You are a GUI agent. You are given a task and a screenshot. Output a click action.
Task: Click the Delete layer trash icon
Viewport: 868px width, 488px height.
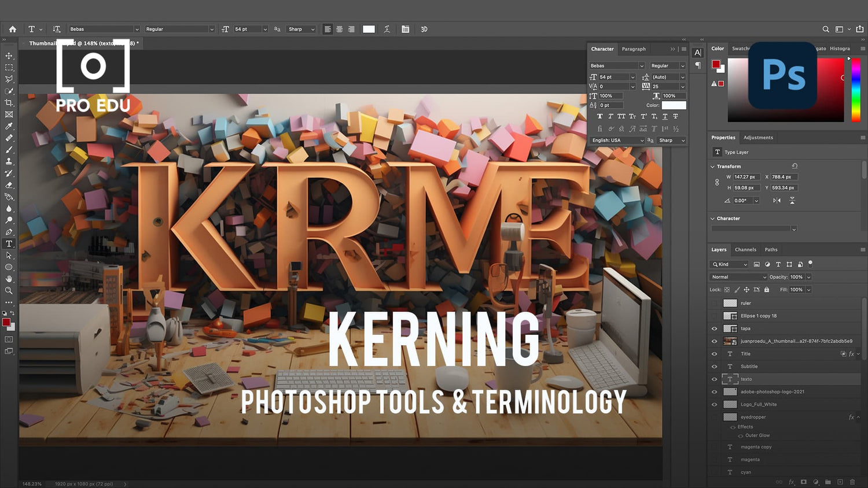coord(852,482)
